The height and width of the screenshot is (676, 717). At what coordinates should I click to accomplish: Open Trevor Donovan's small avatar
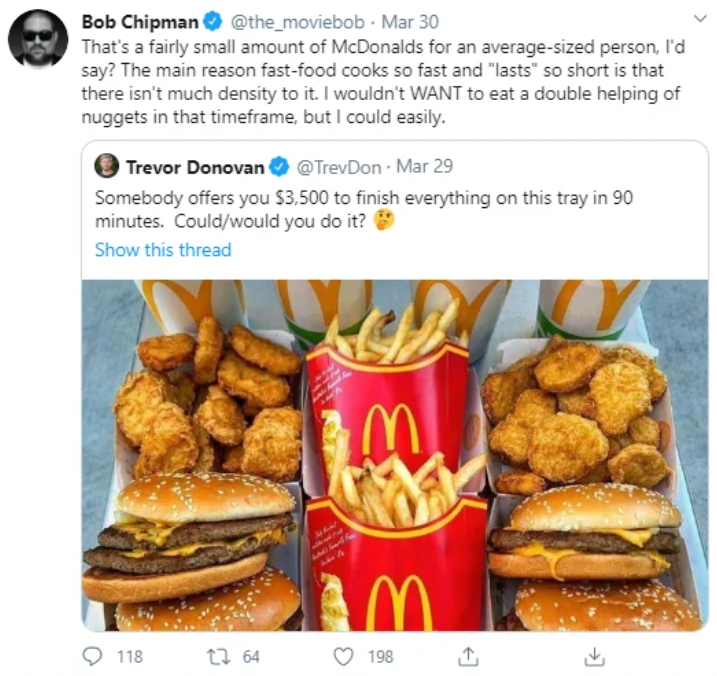[x=107, y=166]
